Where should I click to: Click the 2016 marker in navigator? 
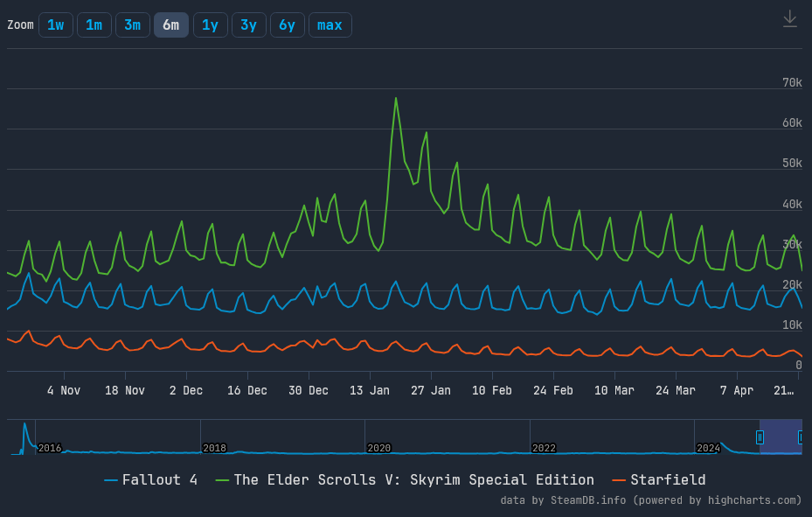[50, 448]
